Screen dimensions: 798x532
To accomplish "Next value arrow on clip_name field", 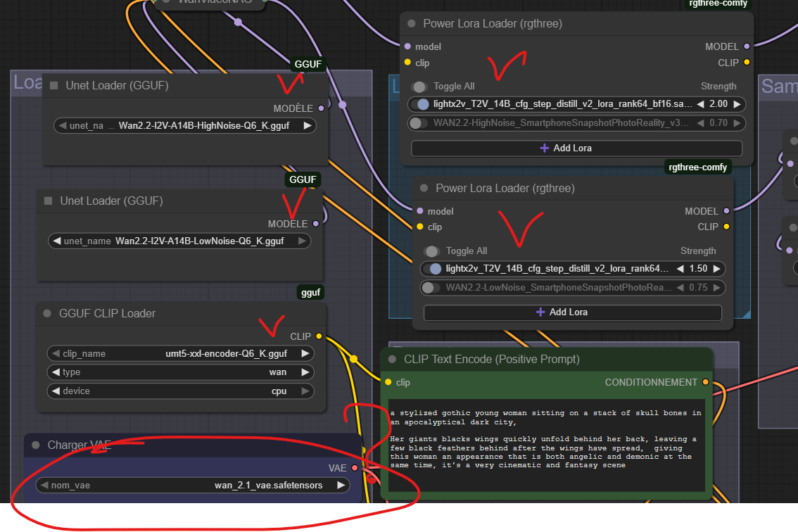I will point(305,353).
